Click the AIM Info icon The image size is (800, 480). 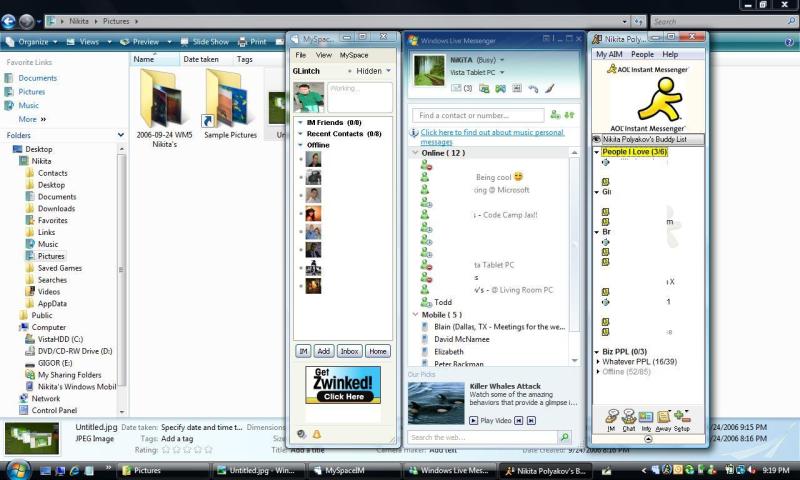click(646, 420)
